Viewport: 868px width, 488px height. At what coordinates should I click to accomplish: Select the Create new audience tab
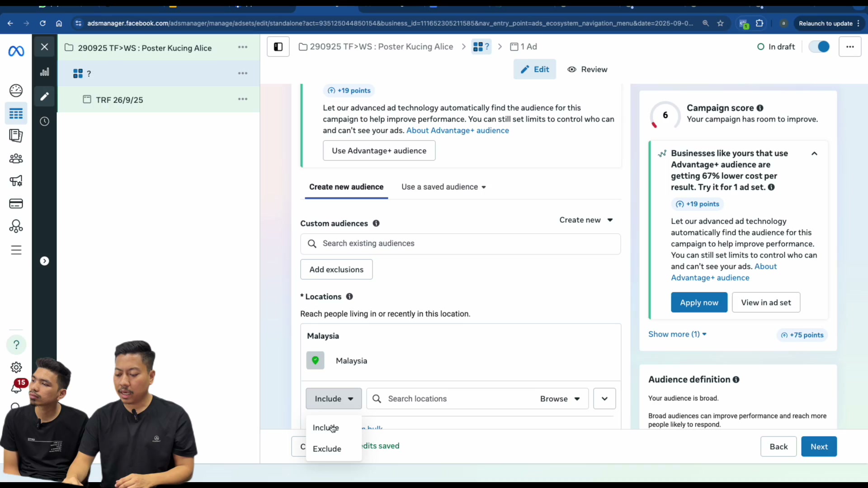point(346,187)
